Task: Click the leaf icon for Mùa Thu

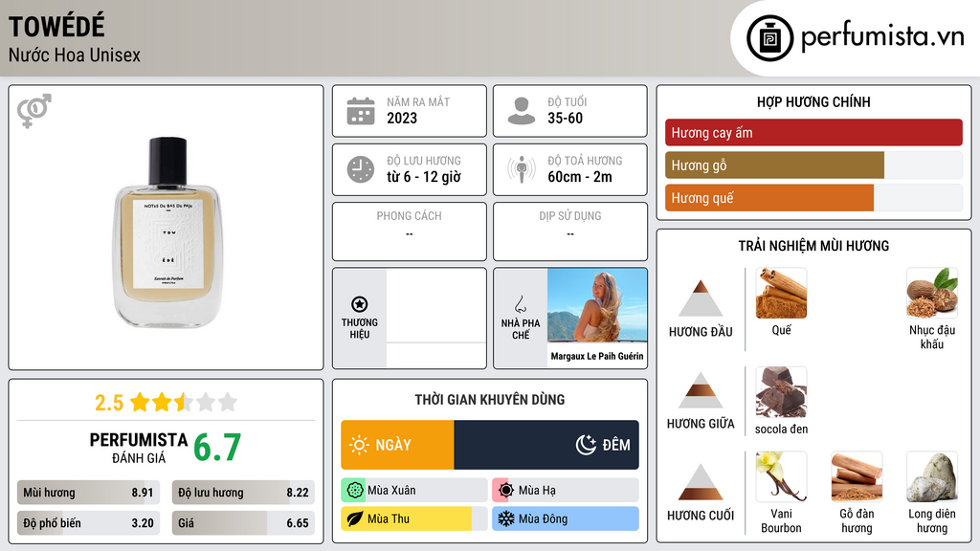Action: pos(355,519)
